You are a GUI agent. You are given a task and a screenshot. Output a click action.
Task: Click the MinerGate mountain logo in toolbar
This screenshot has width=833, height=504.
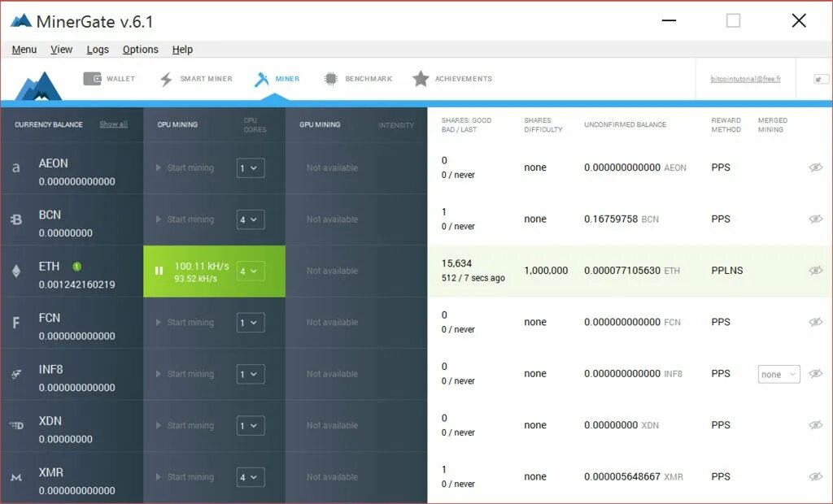pyautogui.click(x=38, y=85)
